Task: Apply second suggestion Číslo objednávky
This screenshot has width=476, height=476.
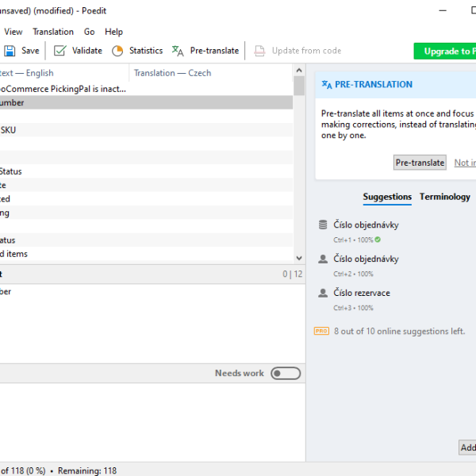Action: pos(366,259)
